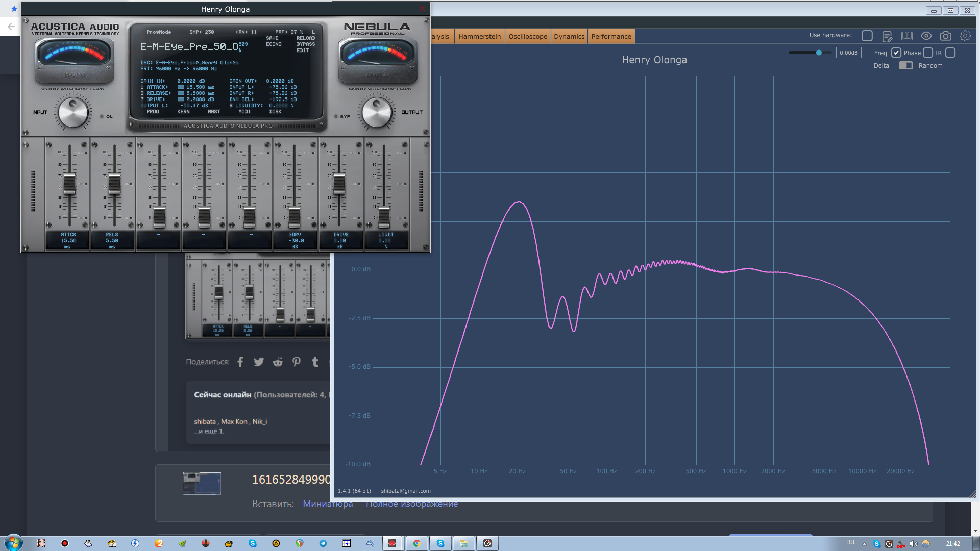Click the gain level slider handle

[x=819, y=53]
